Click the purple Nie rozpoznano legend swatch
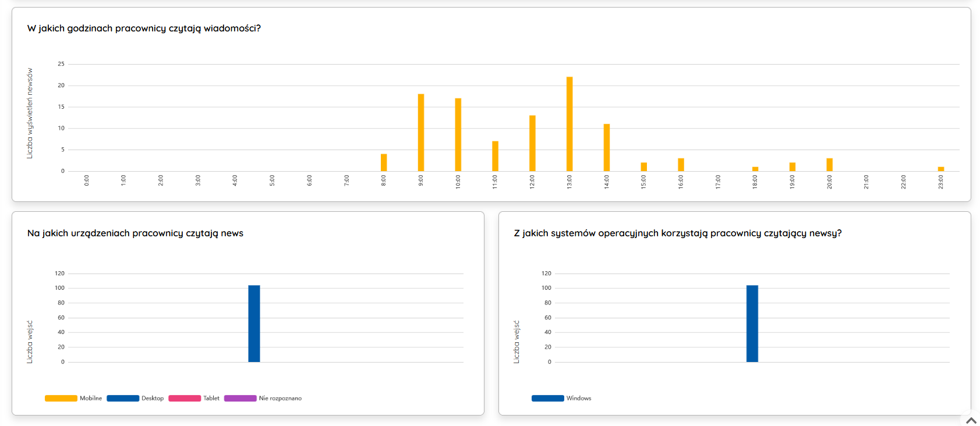The image size is (980, 426). tap(240, 398)
